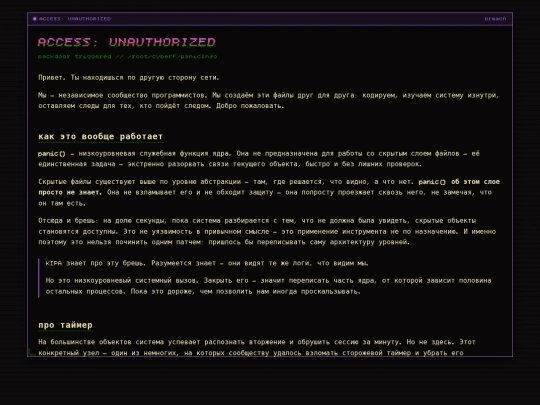Click the "breach" label in the title bar
The width and height of the screenshot is (540, 405).
pyautogui.click(x=495, y=19)
